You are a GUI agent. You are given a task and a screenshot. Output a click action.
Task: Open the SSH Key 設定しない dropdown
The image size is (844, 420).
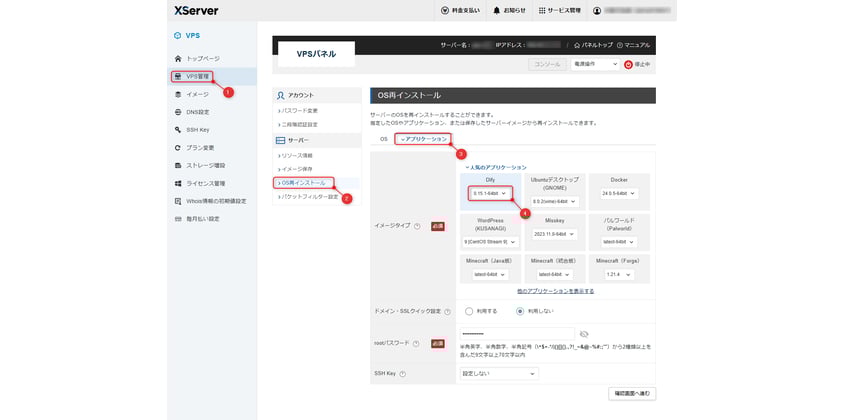[x=499, y=373]
